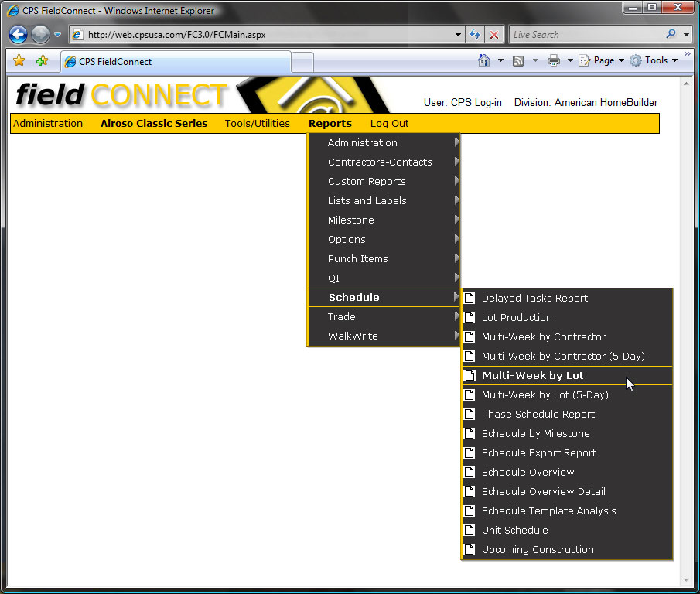Open the Feeds dropdown arrow
Image resolution: width=700 pixels, height=594 pixels.
pos(535,60)
